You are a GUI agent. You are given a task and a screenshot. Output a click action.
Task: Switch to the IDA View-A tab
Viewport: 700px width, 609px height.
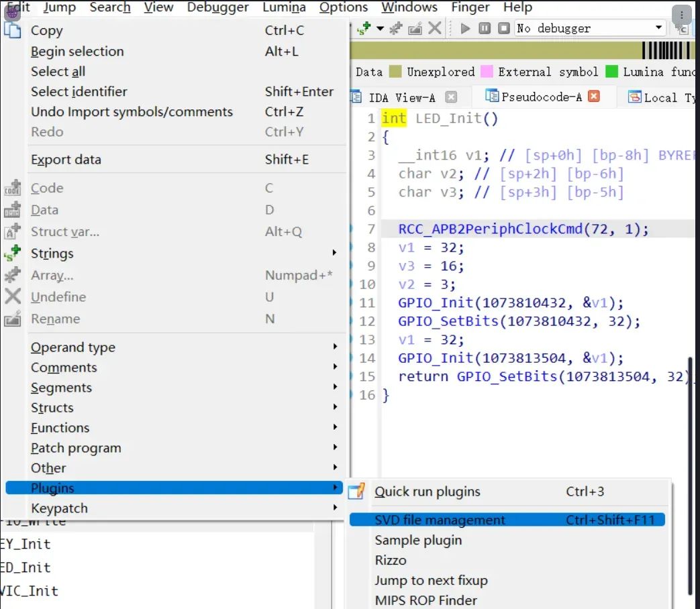(403, 97)
